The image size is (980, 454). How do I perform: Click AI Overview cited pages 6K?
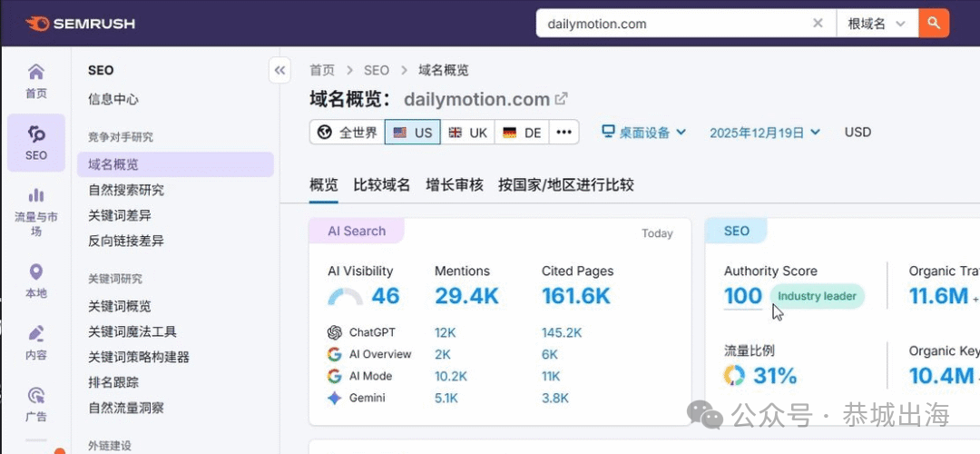pyautogui.click(x=549, y=354)
